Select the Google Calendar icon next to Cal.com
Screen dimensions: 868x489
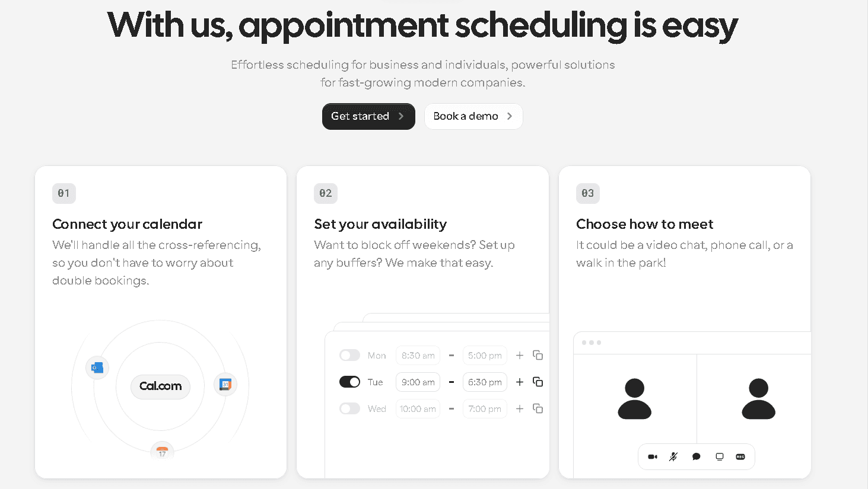click(x=225, y=384)
